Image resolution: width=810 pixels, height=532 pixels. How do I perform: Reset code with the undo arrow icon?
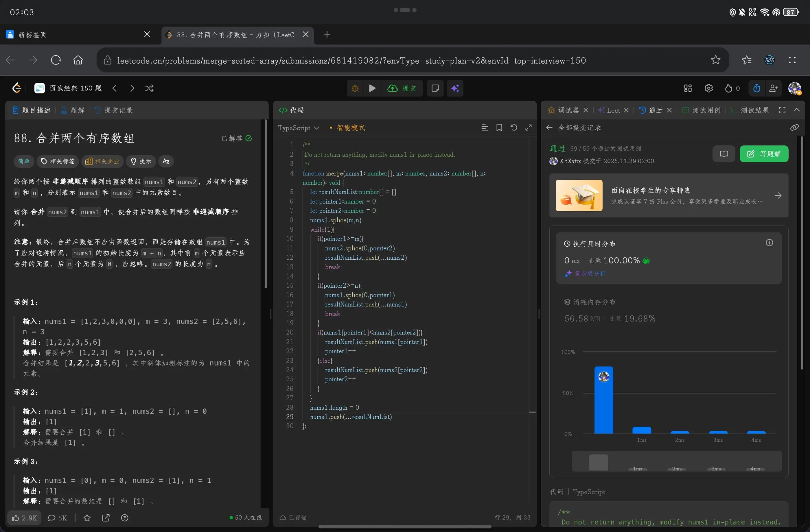tap(513, 128)
